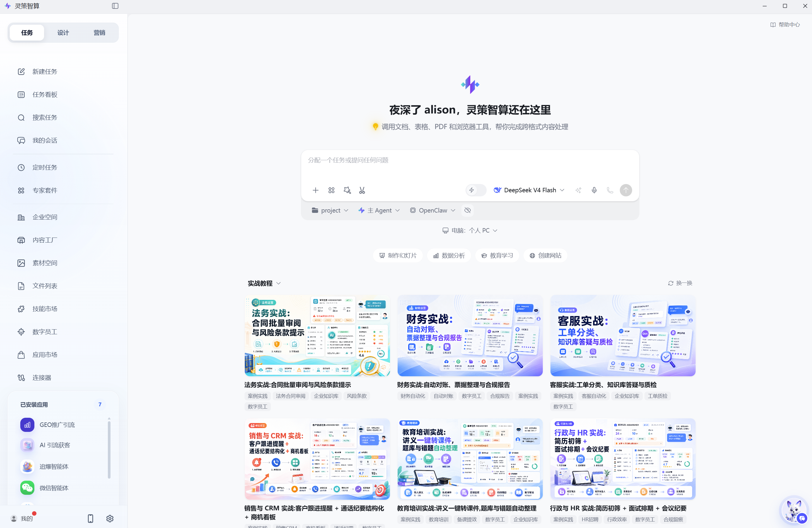Open 专家套件 icon in sidebar
This screenshot has width=812, height=528.
pos(21,190)
